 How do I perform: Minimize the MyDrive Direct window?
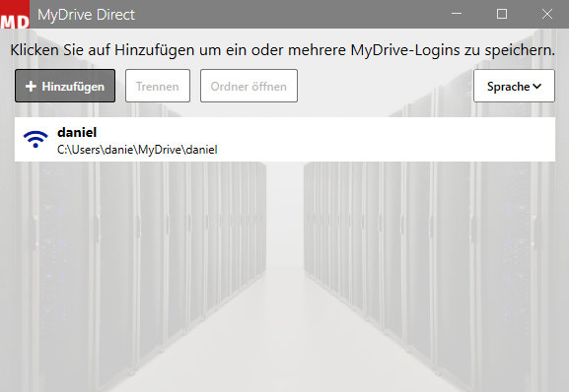(x=457, y=14)
